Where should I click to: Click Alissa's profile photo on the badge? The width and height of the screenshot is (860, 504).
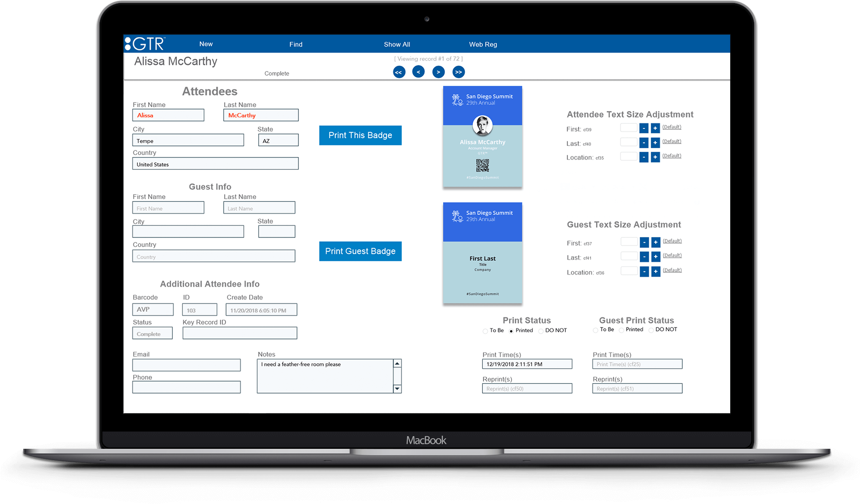(x=482, y=125)
